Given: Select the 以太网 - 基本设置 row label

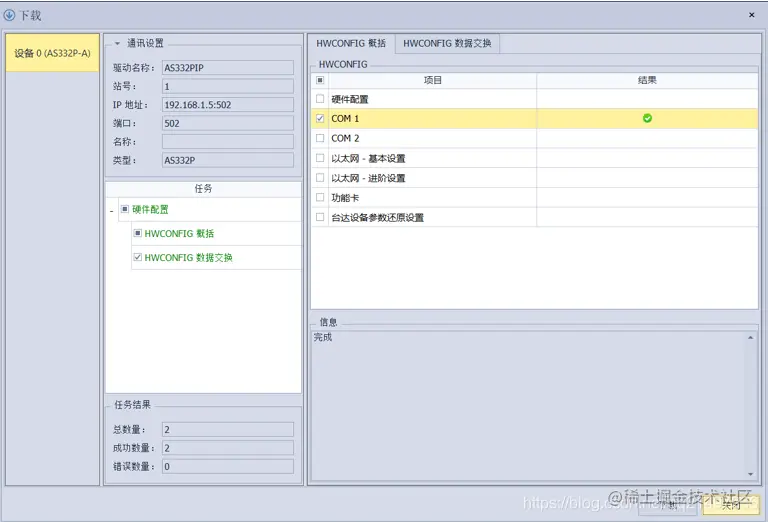Looking at the screenshot, I should [368, 158].
